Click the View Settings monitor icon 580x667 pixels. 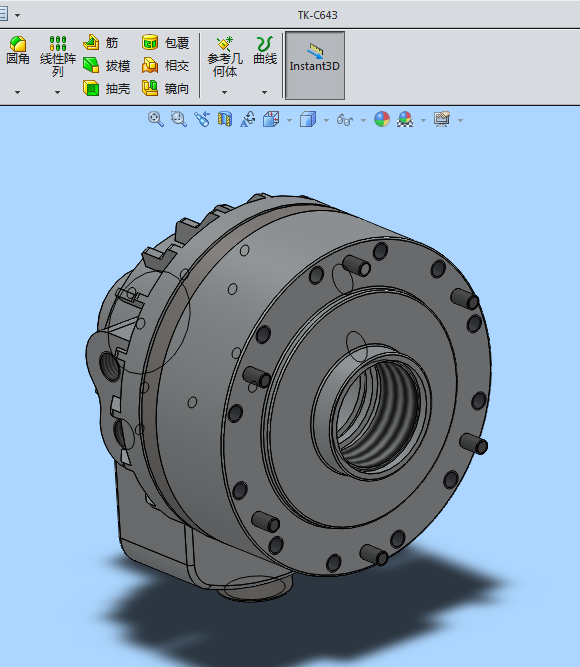[x=442, y=119]
